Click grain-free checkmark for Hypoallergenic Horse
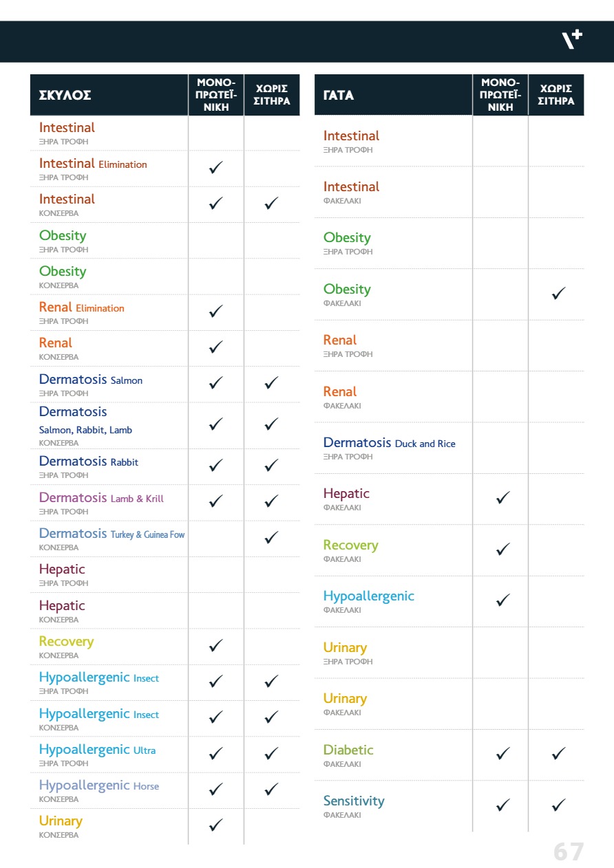The width and height of the screenshot is (614, 868). click(x=272, y=789)
